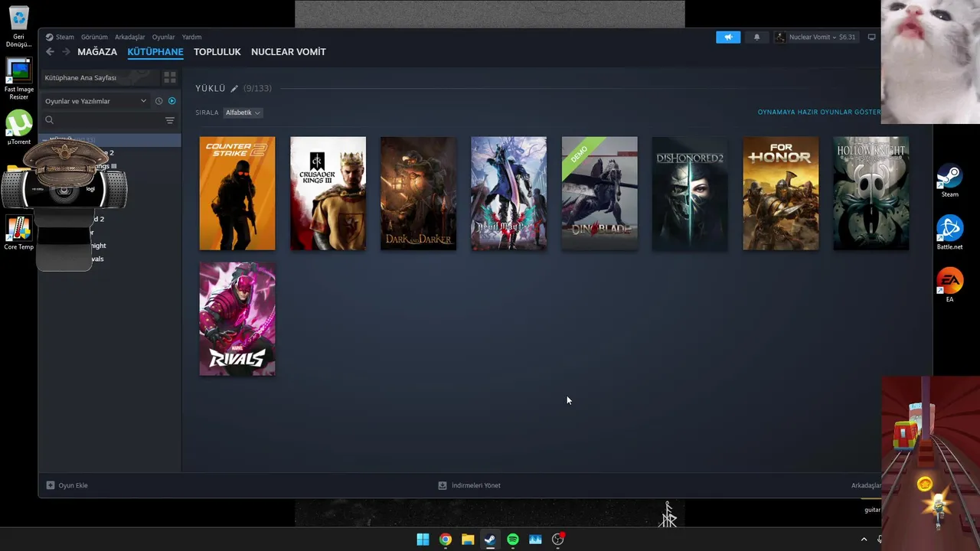This screenshot has width=980, height=551.
Task: Open Spotify from the taskbar
Action: 513,540
